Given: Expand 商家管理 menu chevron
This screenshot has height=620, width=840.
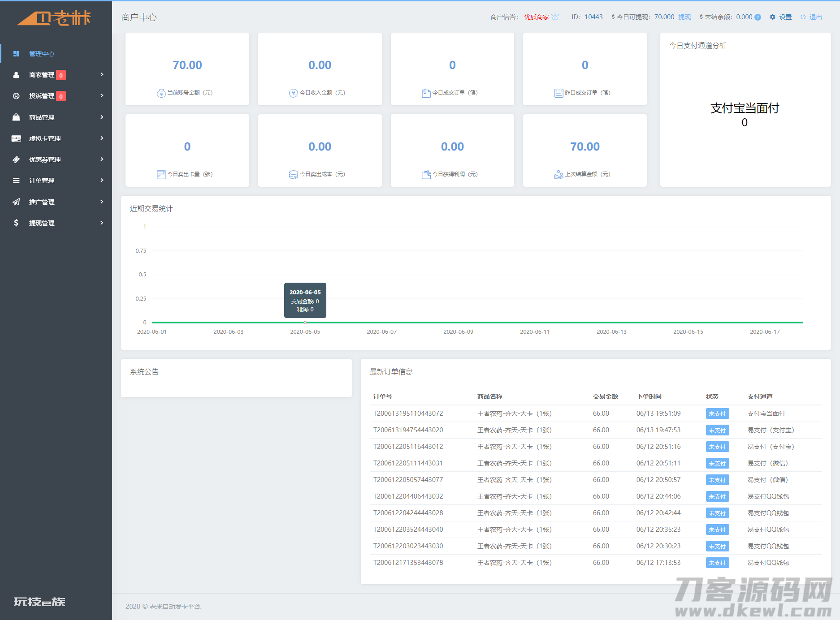Looking at the screenshot, I should (102, 74).
